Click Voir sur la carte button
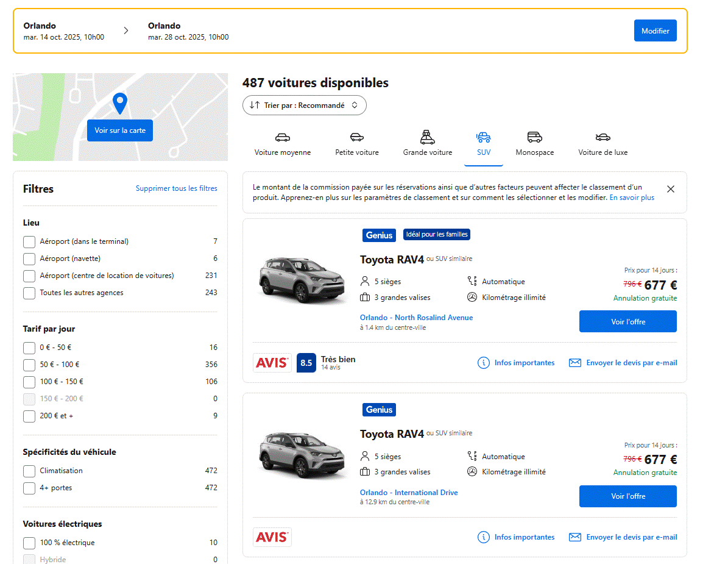The image size is (728, 564). coord(120,130)
